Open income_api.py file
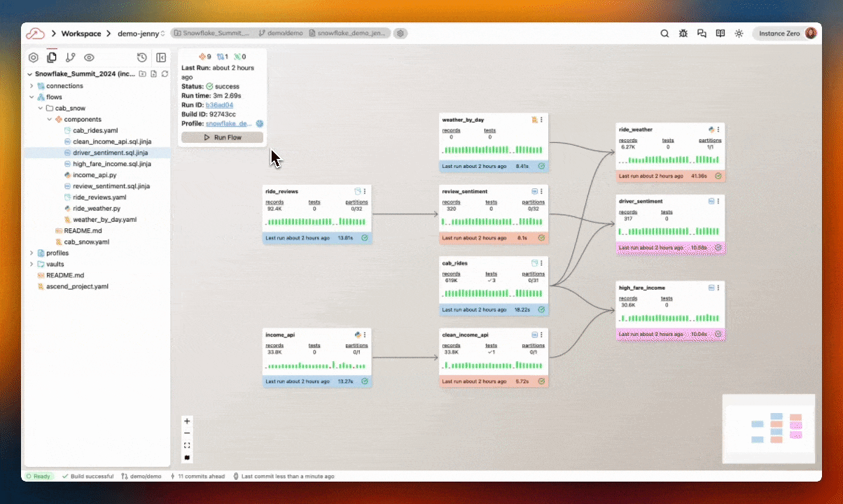The image size is (843, 504). coord(95,175)
